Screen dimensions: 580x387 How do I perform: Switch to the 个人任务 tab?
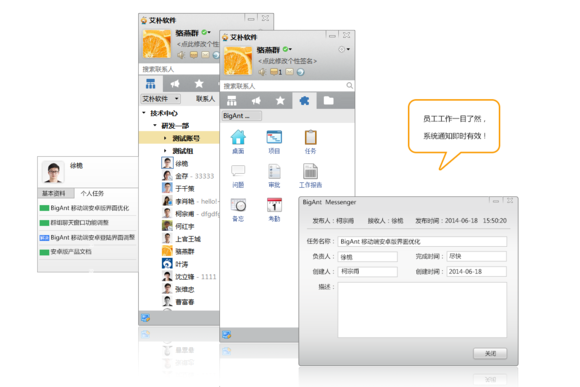point(92,194)
